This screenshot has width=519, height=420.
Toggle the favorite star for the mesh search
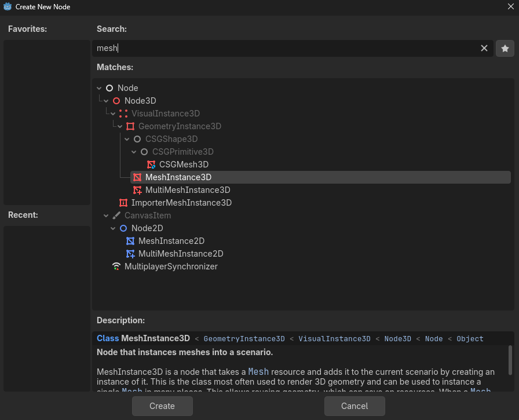tap(505, 48)
